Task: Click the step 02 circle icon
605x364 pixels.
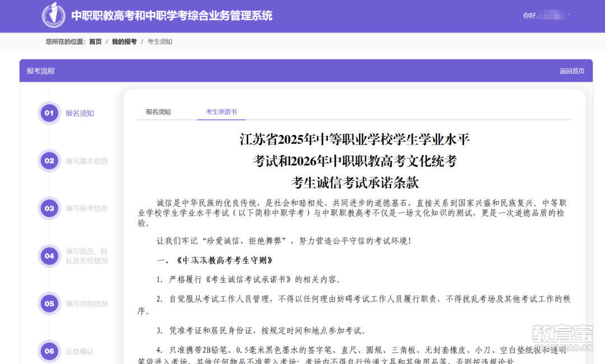Action: pyautogui.click(x=49, y=160)
